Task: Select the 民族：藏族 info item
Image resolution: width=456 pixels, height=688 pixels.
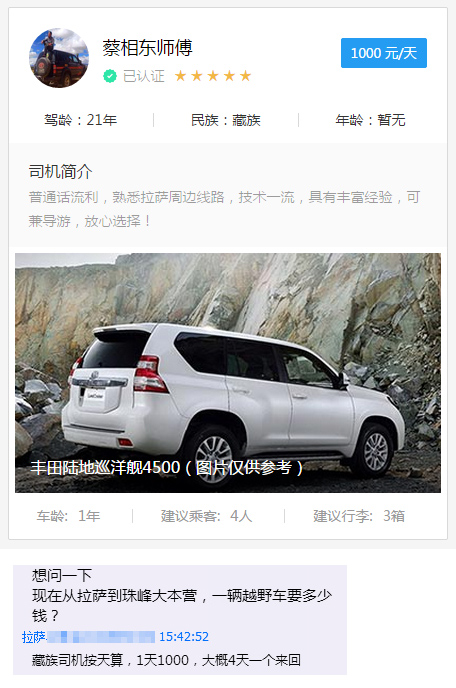Action: pos(226,120)
